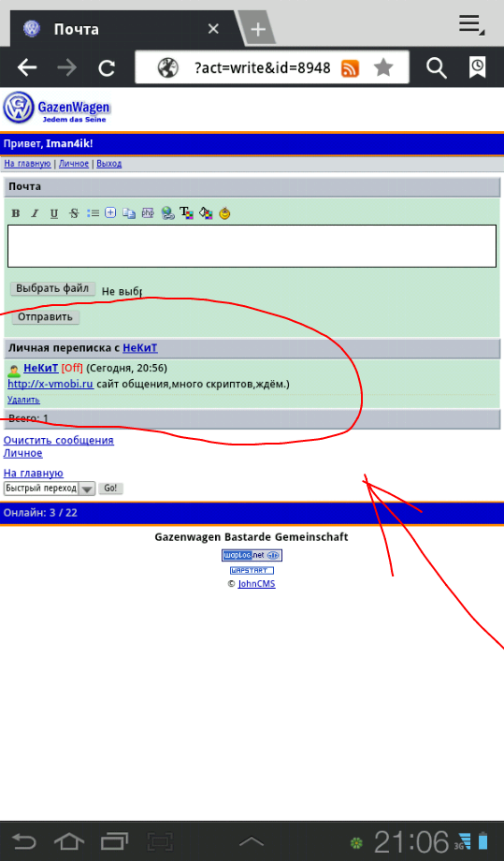Expand Android notification panel arrow
504x861 pixels.
pyautogui.click(x=252, y=841)
